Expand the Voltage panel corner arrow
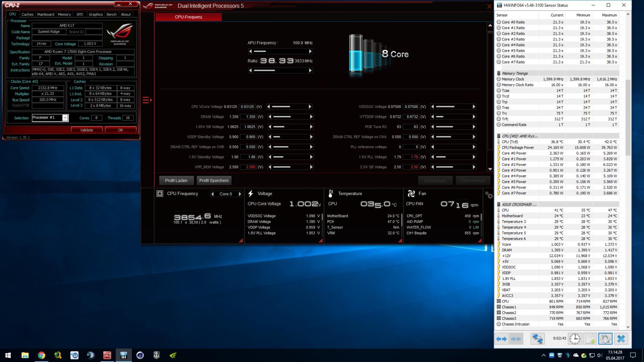 coord(320,240)
